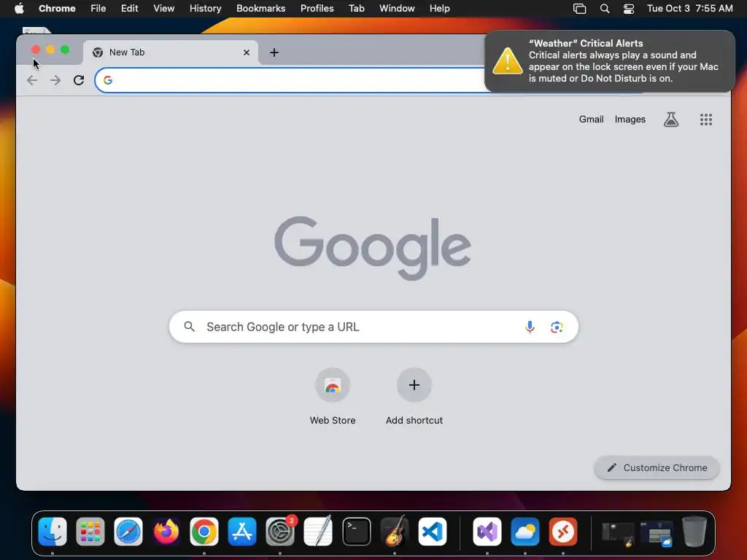The width and height of the screenshot is (747, 560).
Task: Open the File menu
Action: point(98,9)
